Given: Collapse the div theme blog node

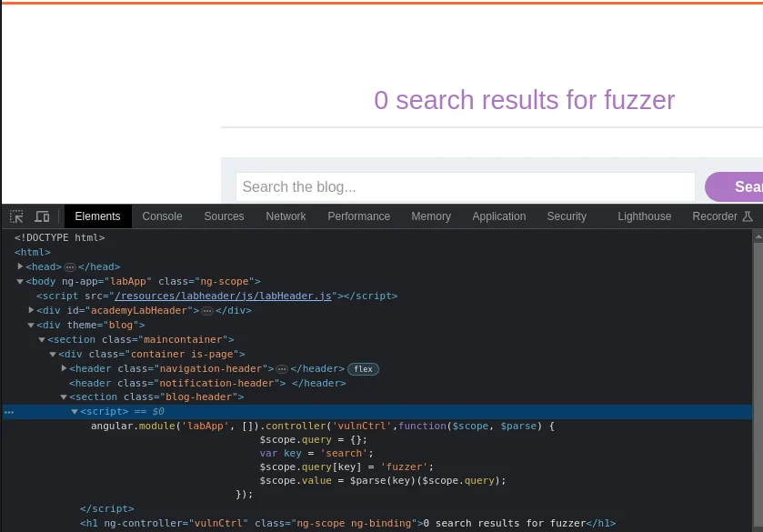Looking at the screenshot, I should pyautogui.click(x=31, y=325).
